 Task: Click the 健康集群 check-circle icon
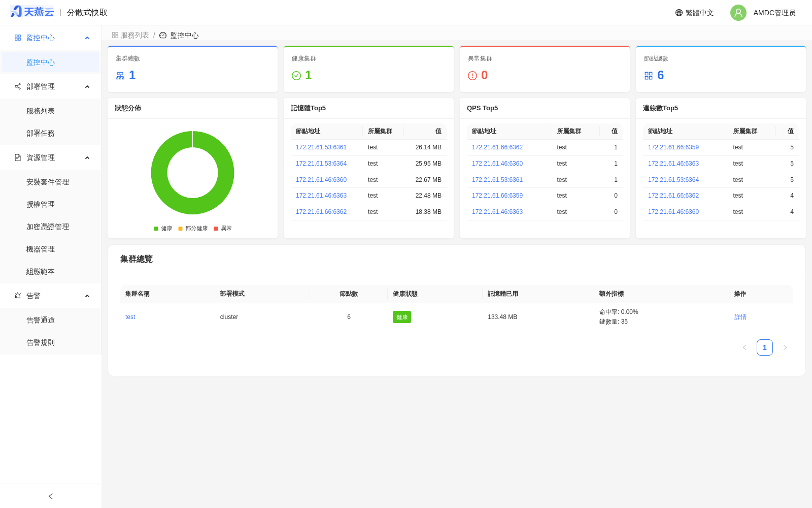(x=296, y=76)
